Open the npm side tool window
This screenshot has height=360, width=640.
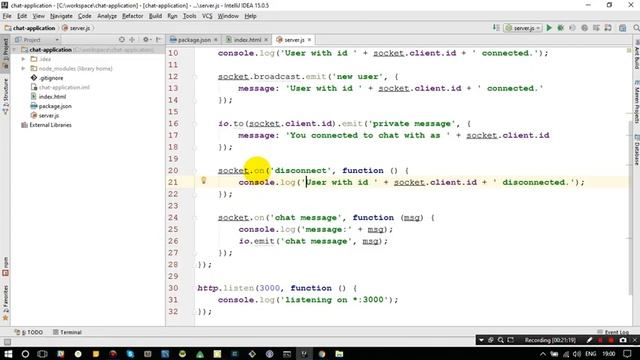(5, 267)
